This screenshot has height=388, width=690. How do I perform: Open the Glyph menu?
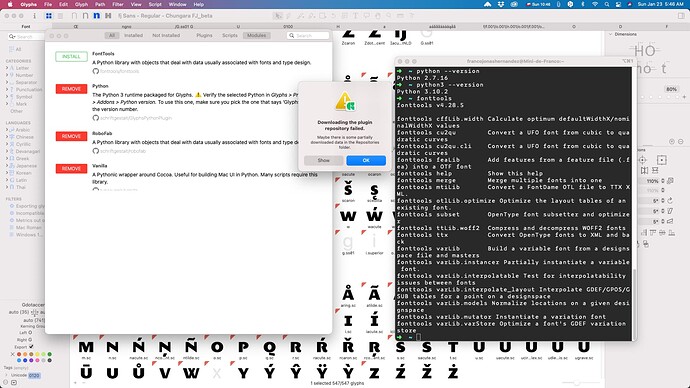[x=81, y=4]
